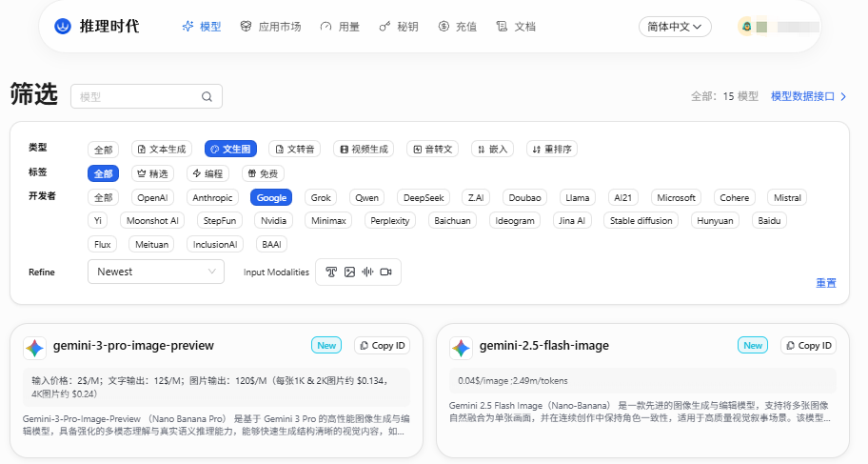This screenshot has width=868, height=464.
Task: Click the search magnifier icon
Action: click(x=207, y=96)
